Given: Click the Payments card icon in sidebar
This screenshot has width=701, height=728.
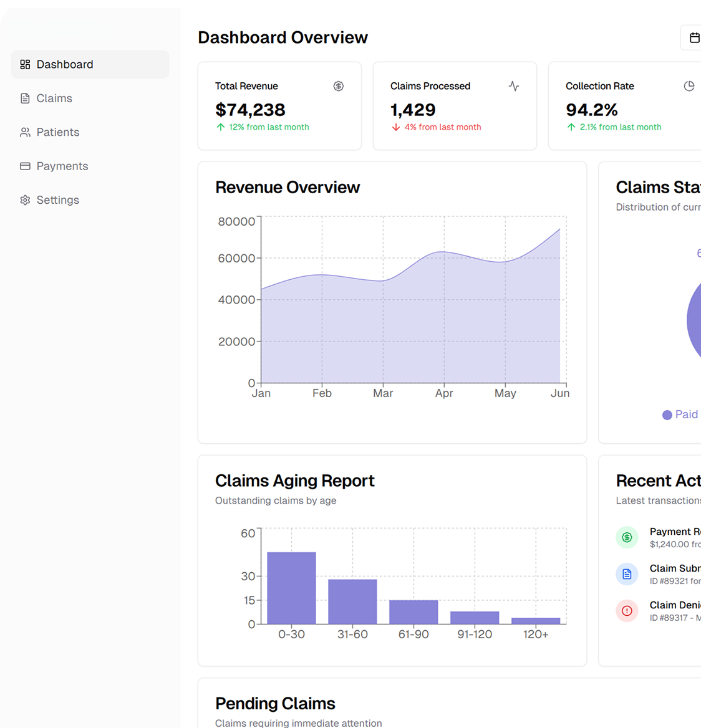Looking at the screenshot, I should (25, 166).
